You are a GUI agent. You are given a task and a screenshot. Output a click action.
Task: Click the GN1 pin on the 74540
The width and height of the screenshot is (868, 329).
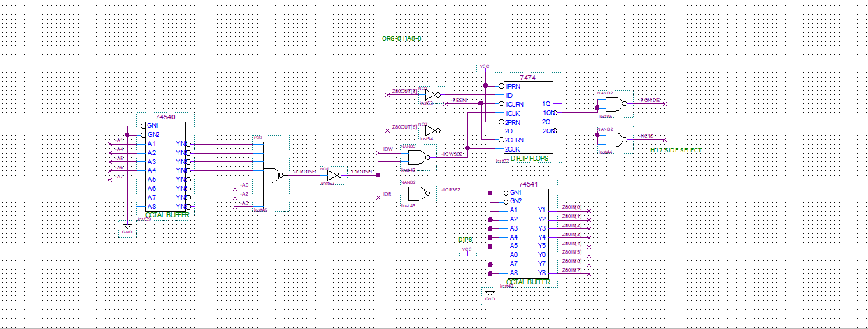(153, 126)
